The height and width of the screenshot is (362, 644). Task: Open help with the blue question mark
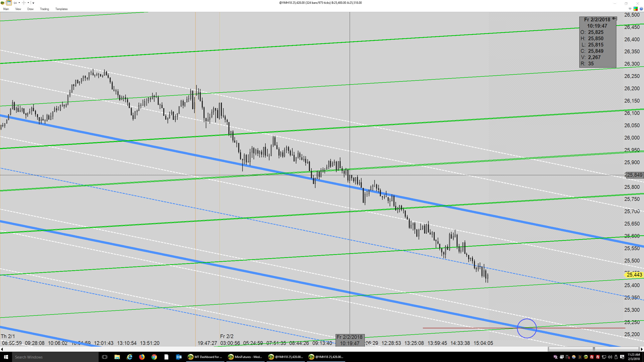pos(641,9)
